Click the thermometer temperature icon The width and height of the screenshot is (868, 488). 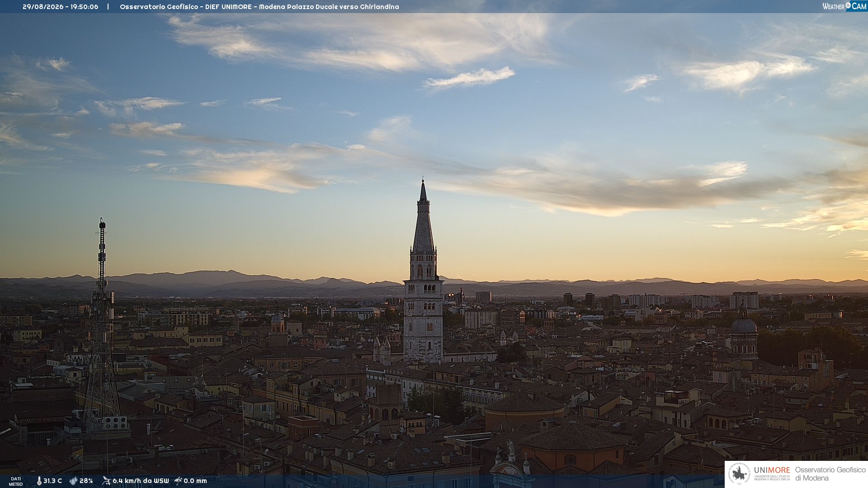pos(39,481)
